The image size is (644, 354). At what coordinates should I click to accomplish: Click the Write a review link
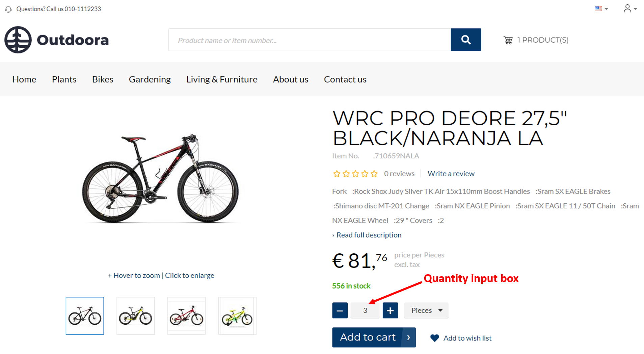tap(451, 174)
